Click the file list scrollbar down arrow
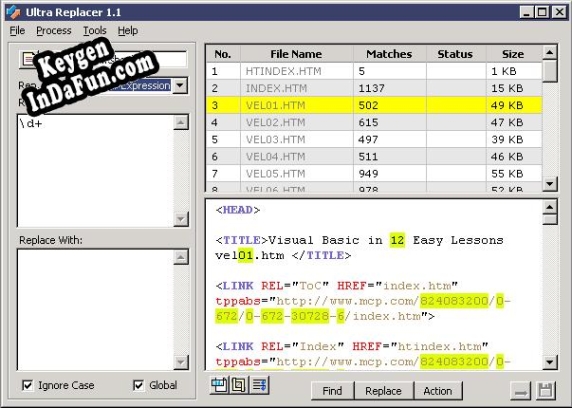The width and height of the screenshot is (572, 408). pos(550,184)
